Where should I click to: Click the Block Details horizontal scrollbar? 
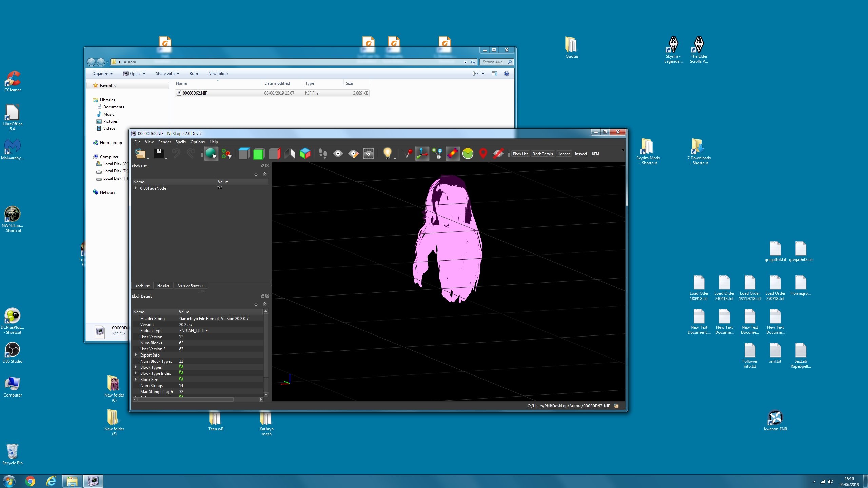pos(198,399)
